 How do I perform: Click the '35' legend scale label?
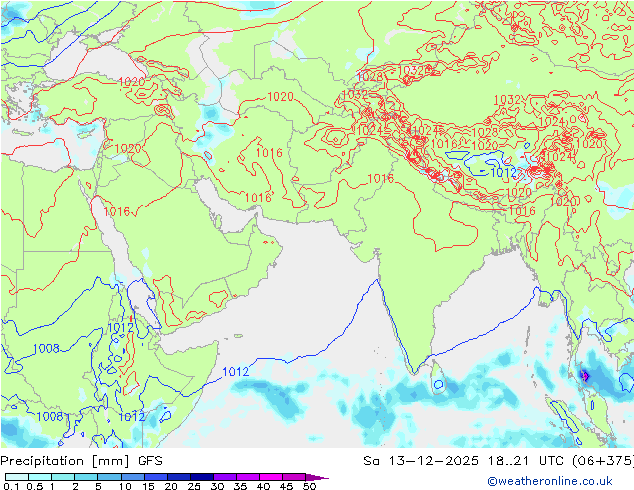[241, 486]
